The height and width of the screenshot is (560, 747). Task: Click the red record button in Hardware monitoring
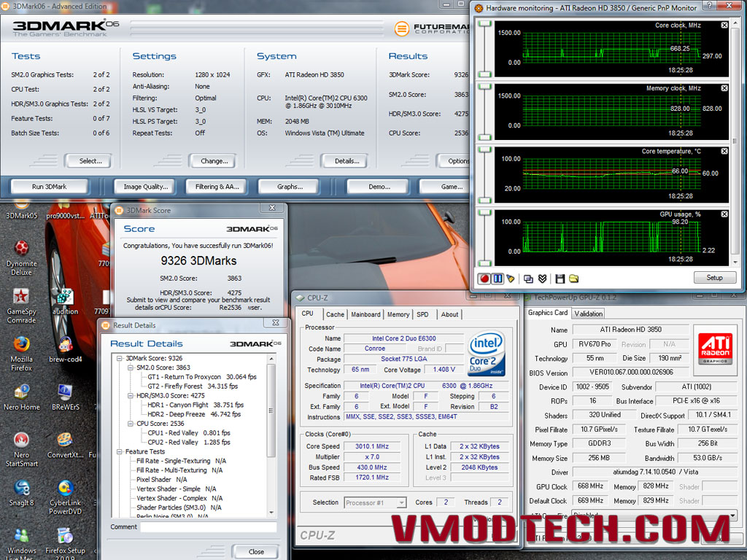(484, 279)
